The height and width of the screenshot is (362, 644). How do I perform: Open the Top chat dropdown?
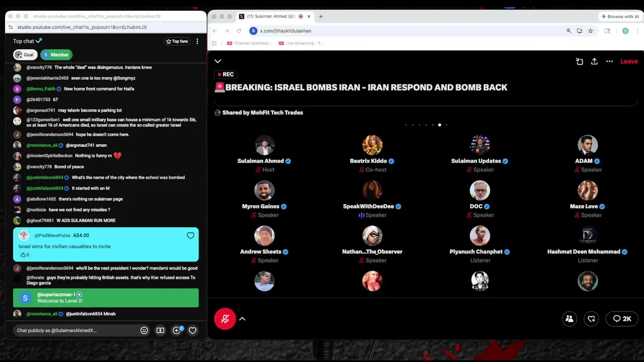coord(28,41)
